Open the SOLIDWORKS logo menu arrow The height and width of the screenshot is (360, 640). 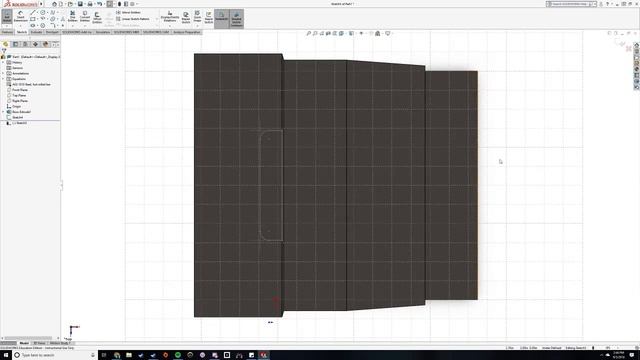point(41,4)
